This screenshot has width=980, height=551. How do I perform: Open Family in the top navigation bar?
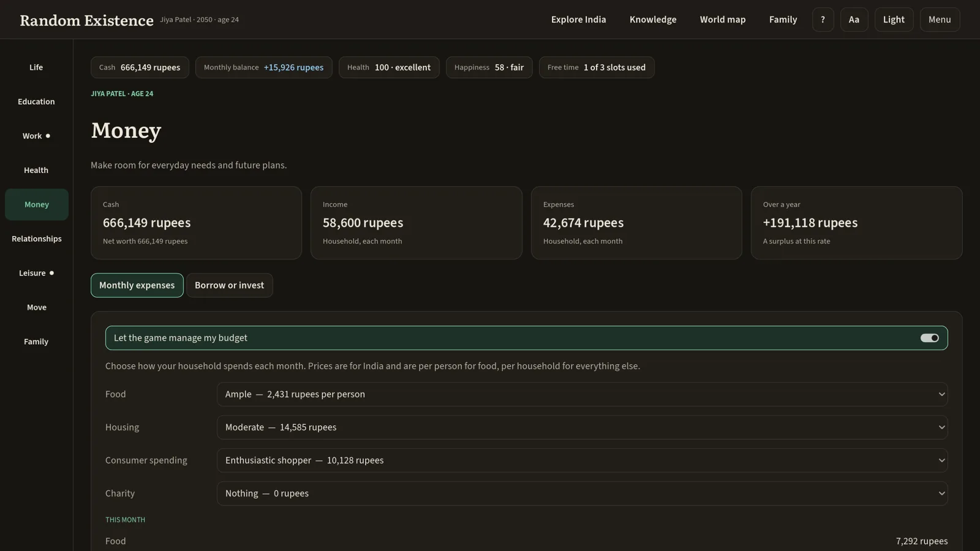click(x=783, y=20)
